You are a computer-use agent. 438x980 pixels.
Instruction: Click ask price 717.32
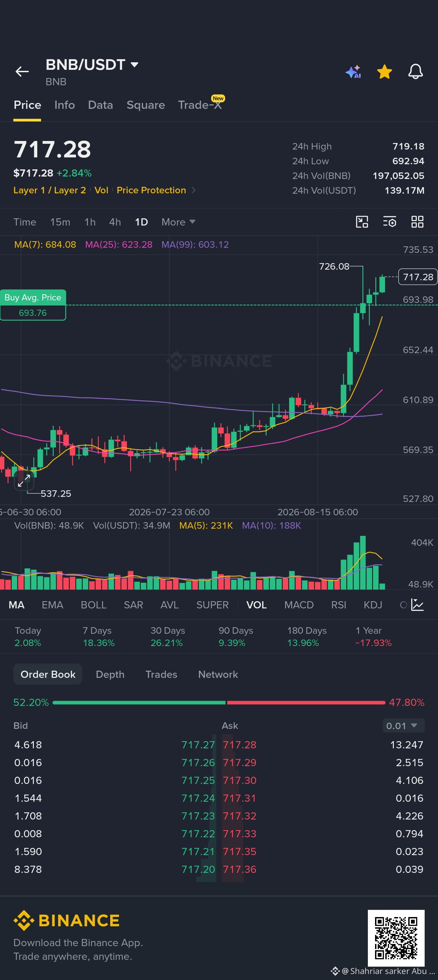[x=240, y=816]
